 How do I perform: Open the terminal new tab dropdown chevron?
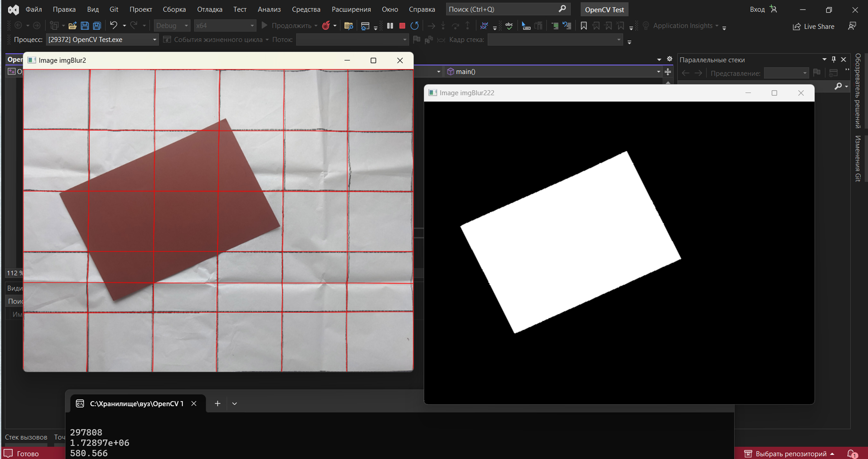point(234,403)
